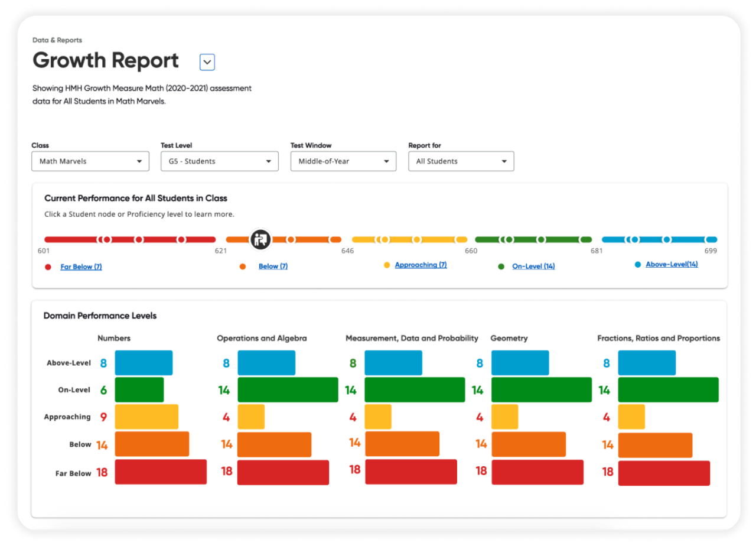Change the Test Window from Middle-of-Year
756x546 pixels.
[x=343, y=161]
